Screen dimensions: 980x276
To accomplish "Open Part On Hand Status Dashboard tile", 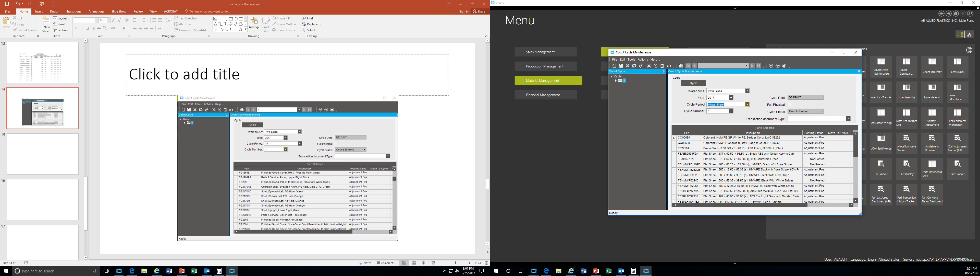I will [x=932, y=194].
